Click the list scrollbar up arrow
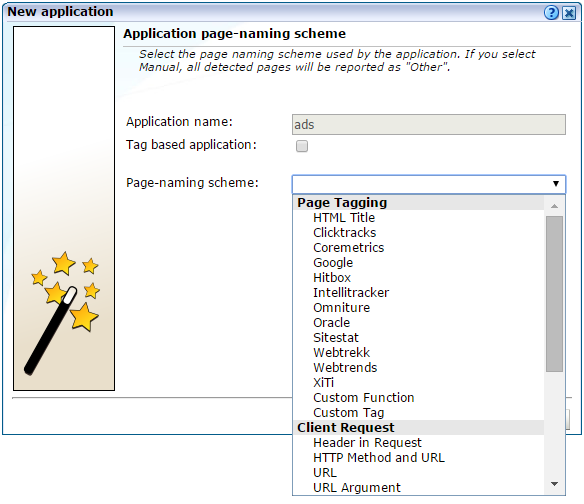 [554, 206]
